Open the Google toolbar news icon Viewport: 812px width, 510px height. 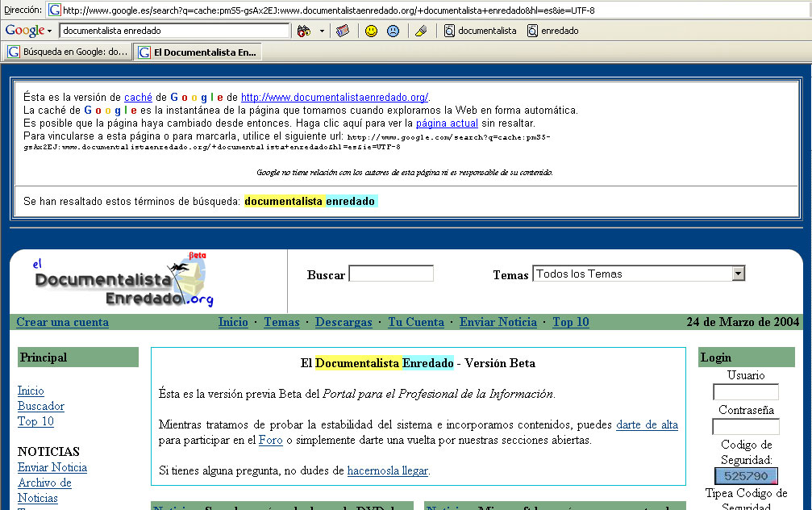[343, 31]
